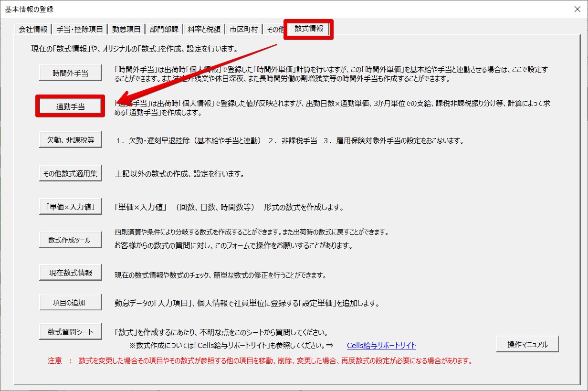Screen dimensions: 588x391
Task: Select the その他 tab
Action: click(274, 30)
